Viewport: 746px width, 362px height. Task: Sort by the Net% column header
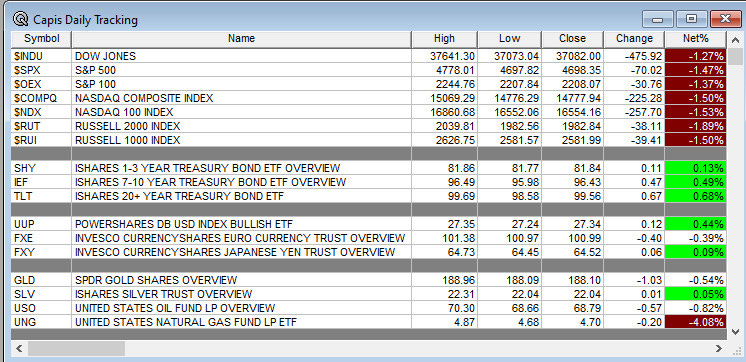coord(696,39)
